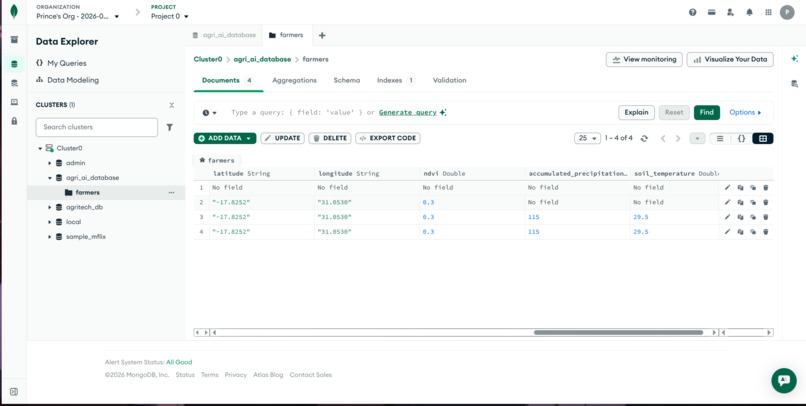The image size is (806, 406).
Task: Collapse clusters panel with the arrows icon
Action: (x=172, y=105)
